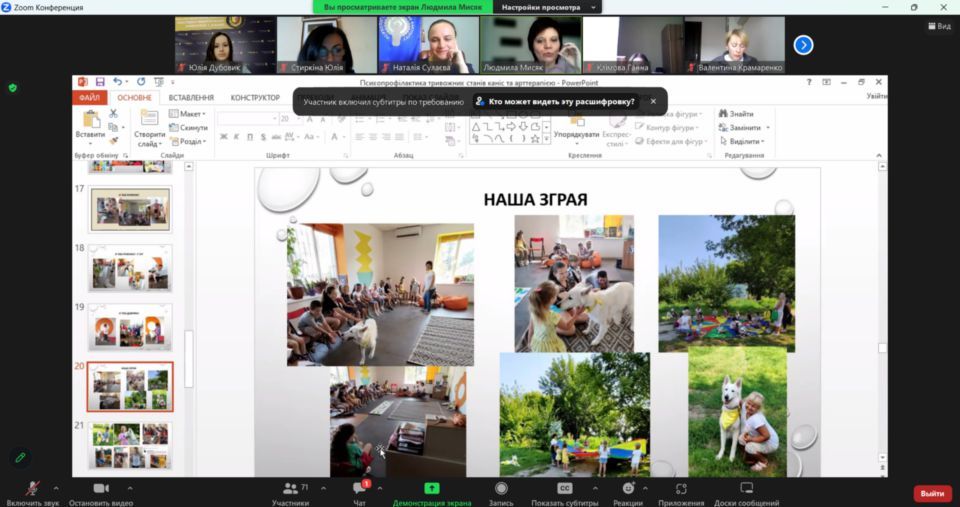960x507 pixels.
Task: Click the green Демонстрация экрана share icon
Action: (x=432, y=488)
